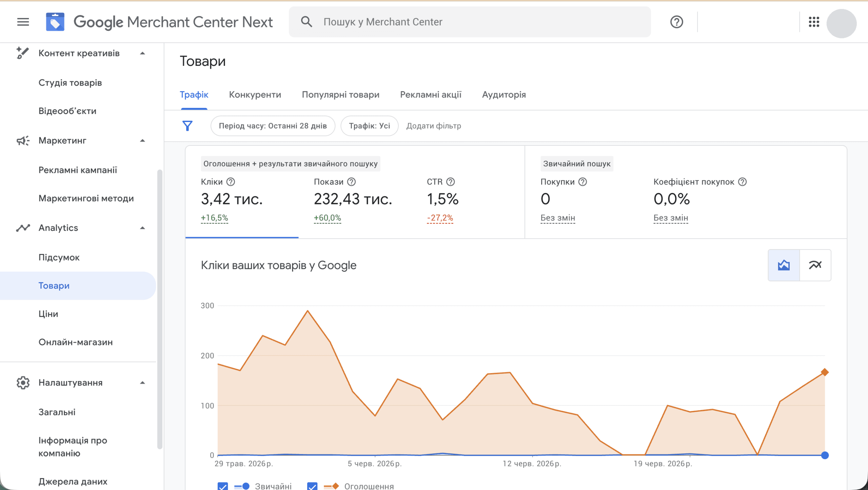Collapse the Налаштування section arrow
868x490 pixels.
tap(142, 383)
